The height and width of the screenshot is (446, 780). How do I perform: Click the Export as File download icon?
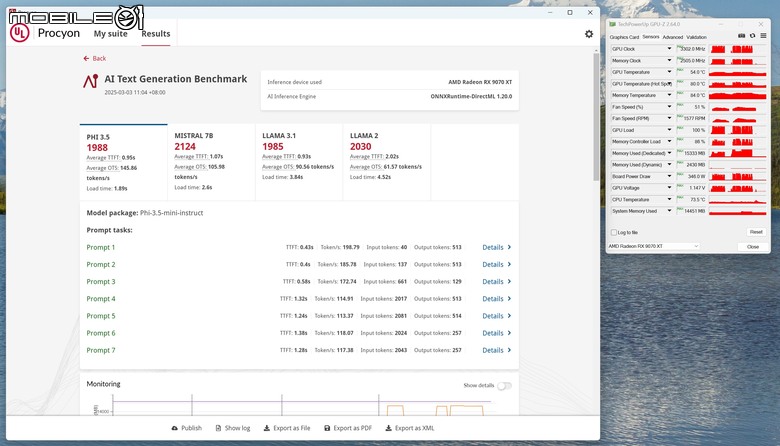(267, 428)
